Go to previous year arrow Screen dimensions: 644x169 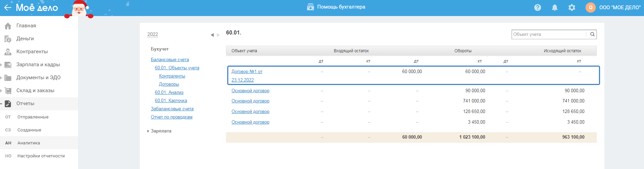tap(212, 35)
